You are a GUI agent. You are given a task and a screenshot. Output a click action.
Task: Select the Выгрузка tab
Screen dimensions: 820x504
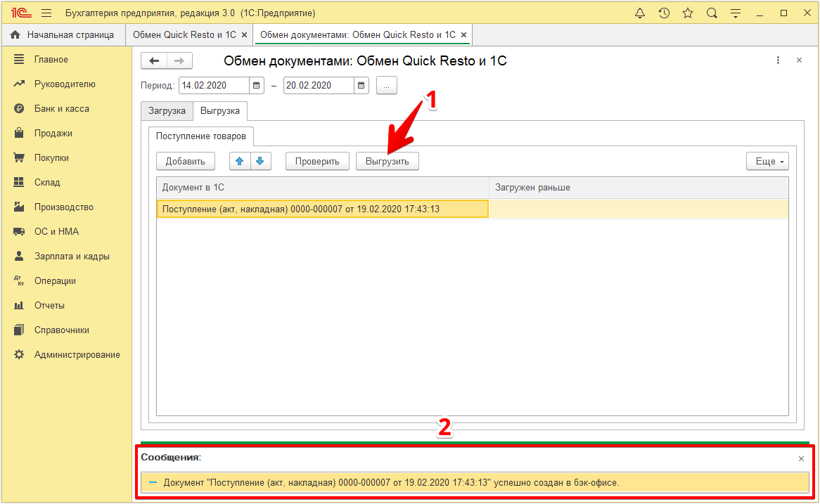click(220, 111)
